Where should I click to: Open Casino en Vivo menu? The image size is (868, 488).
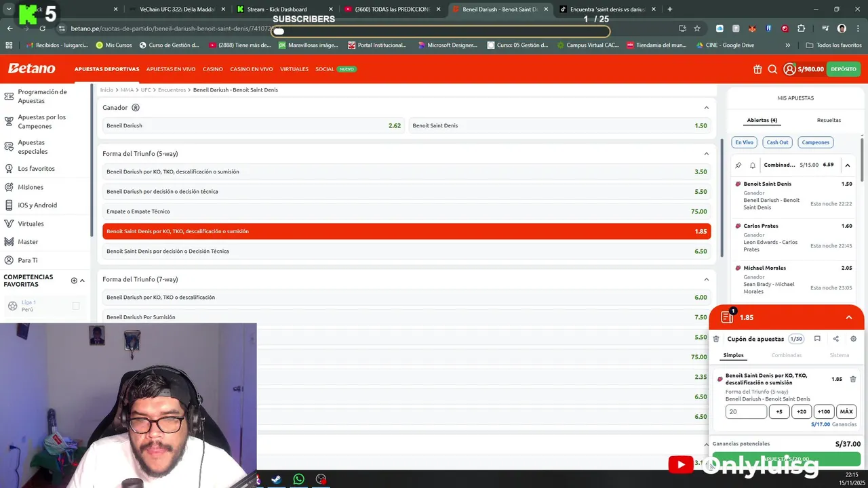point(251,69)
